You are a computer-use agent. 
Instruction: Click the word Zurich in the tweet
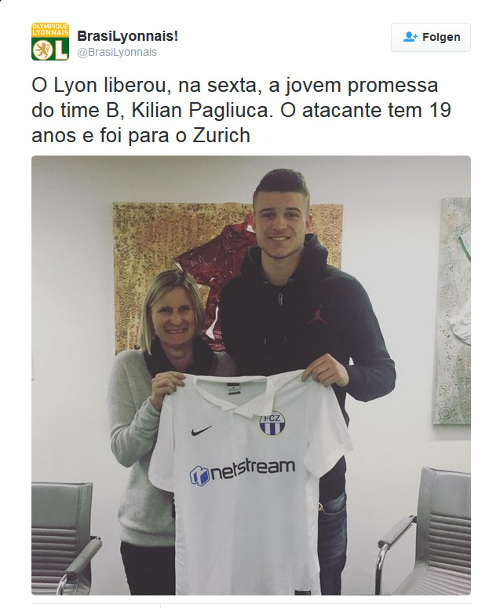(x=221, y=136)
